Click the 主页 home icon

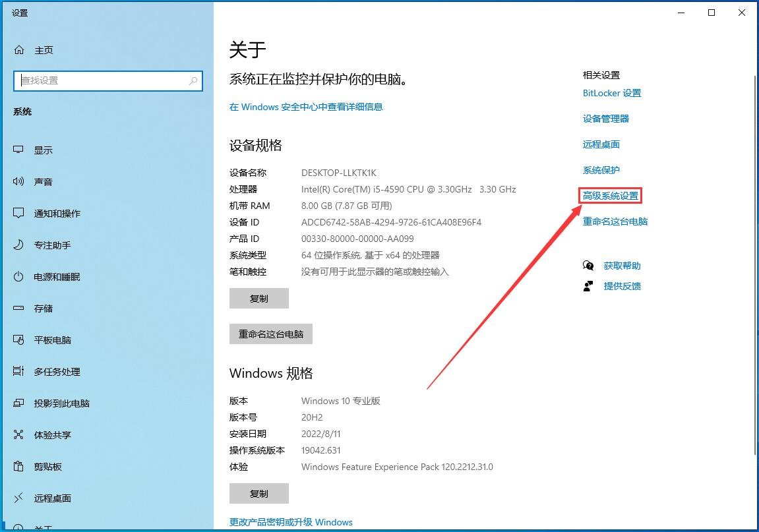pos(19,50)
